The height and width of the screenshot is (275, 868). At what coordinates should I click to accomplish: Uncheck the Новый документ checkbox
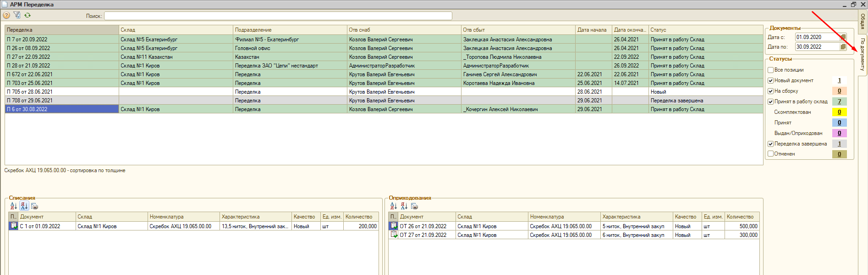pyautogui.click(x=770, y=80)
